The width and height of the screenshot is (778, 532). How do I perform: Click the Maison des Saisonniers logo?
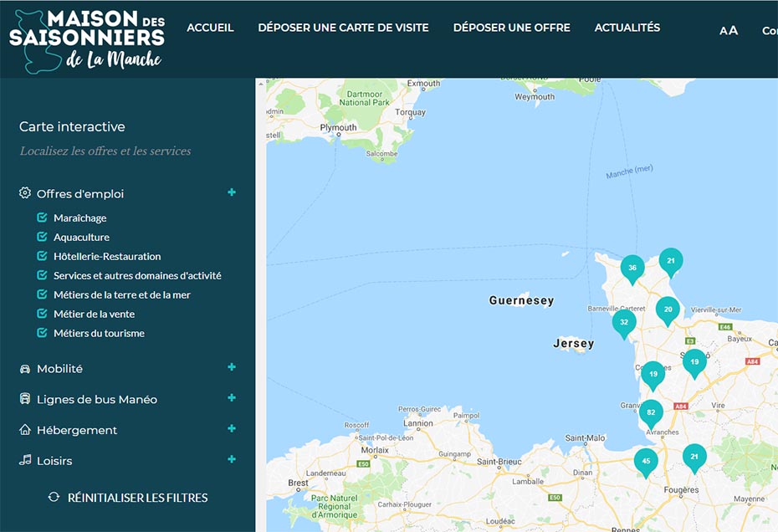click(x=87, y=41)
